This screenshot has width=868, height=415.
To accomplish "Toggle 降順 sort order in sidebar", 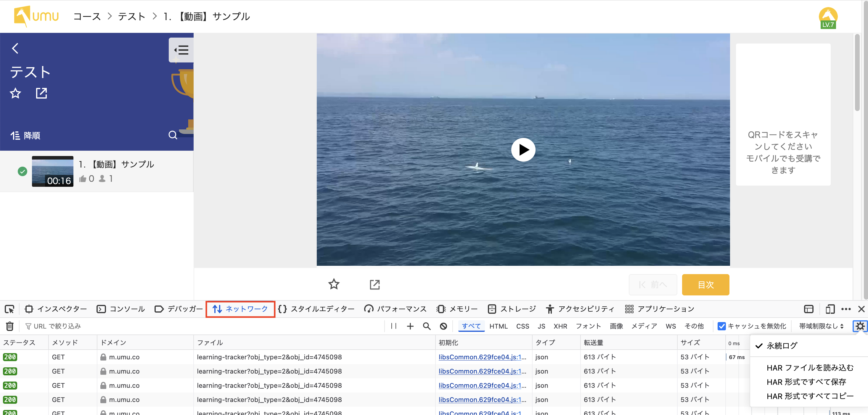I will (25, 135).
